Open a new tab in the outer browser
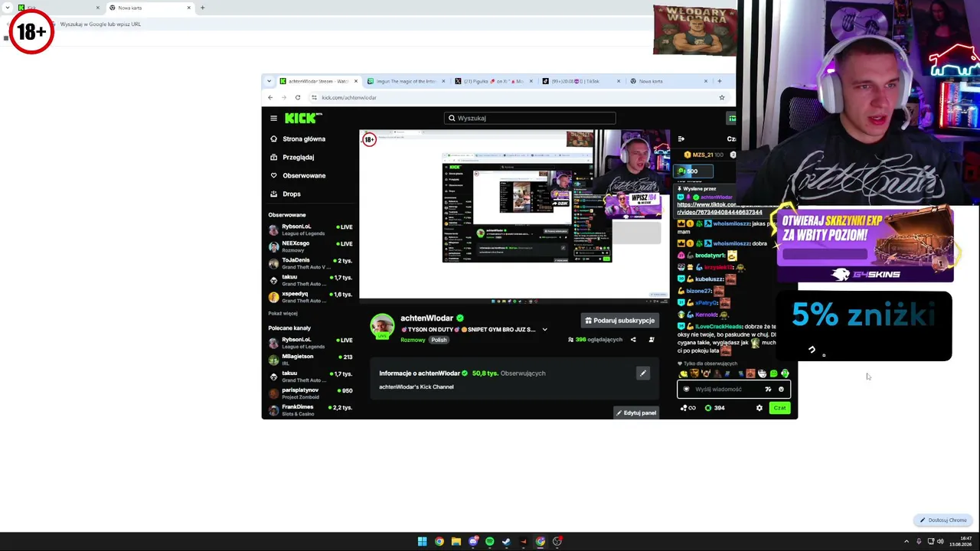Screen dimensions: 980x551 point(202,8)
